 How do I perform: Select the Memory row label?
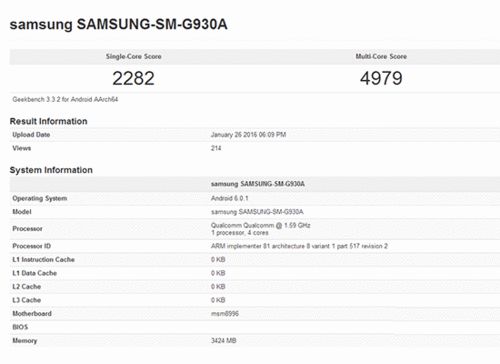point(25,341)
